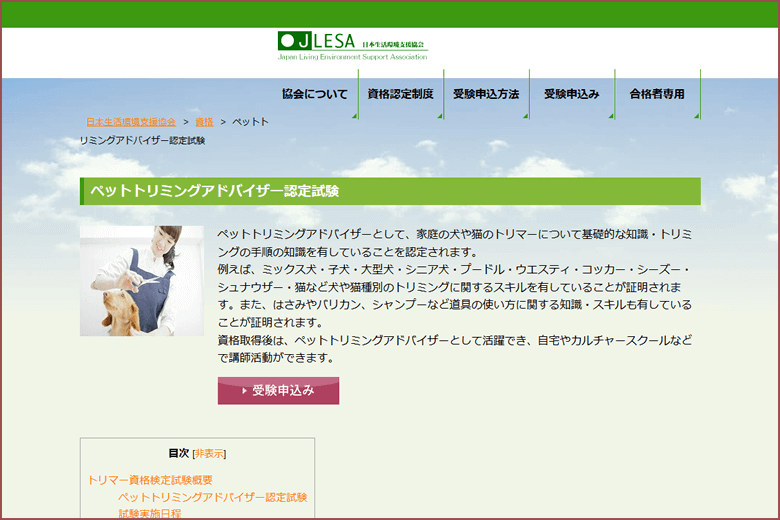This screenshot has height=520, width=780.
Task: Go to 日本生活環境支援協会 breadcrumb link
Action: [x=131, y=122]
